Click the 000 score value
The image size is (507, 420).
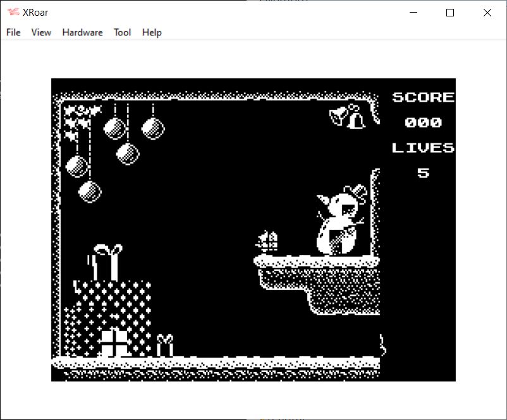423,122
